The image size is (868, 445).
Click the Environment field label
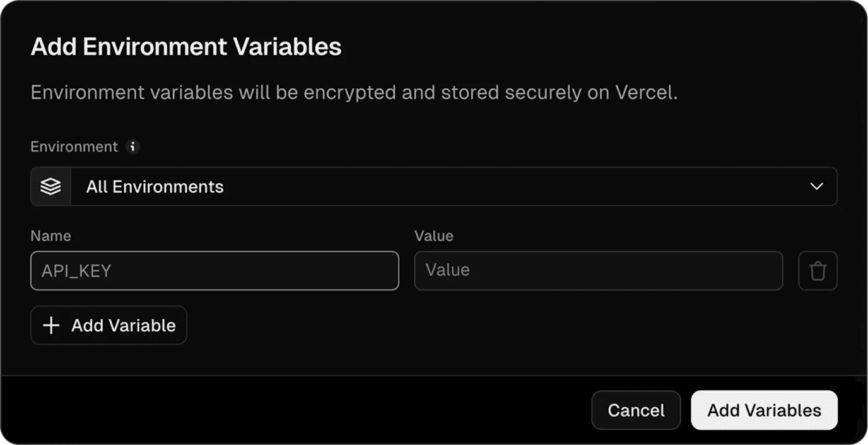pyautogui.click(x=74, y=146)
